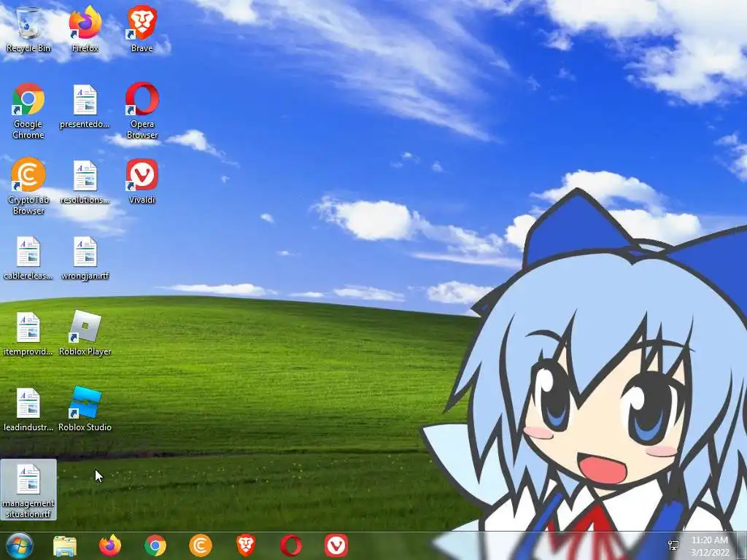Select the management situation.rtf file
Image resolution: width=747 pixels, height=560 pixels.
click(x=28, y=490)
